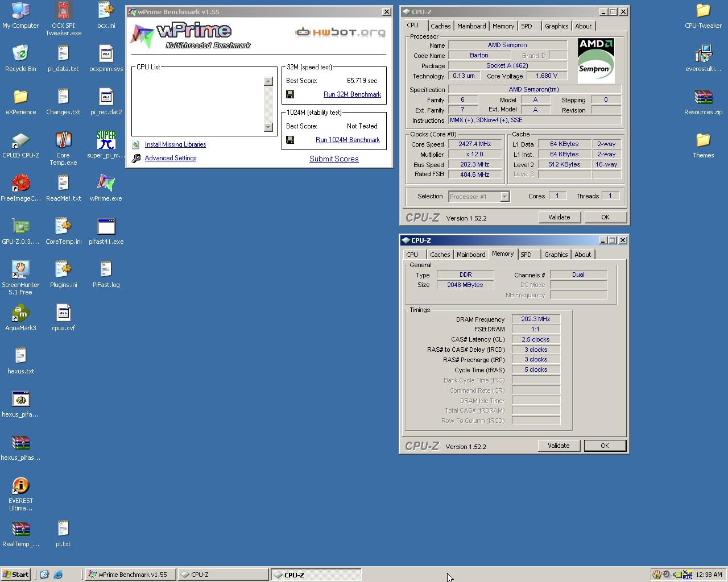Select PiFast.log file icon
The width and height of the screenshot is (728, 582).
pos(106,274)
